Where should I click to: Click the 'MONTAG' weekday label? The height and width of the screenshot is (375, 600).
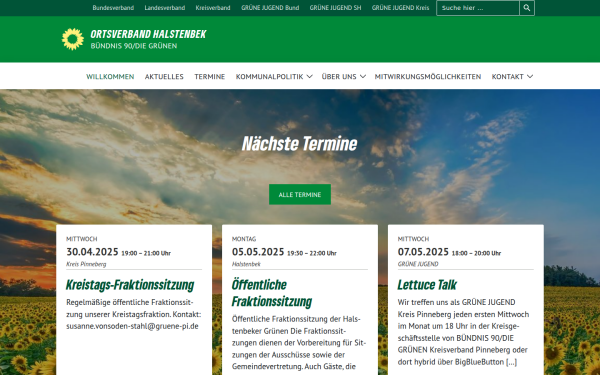tap(244, 239)
